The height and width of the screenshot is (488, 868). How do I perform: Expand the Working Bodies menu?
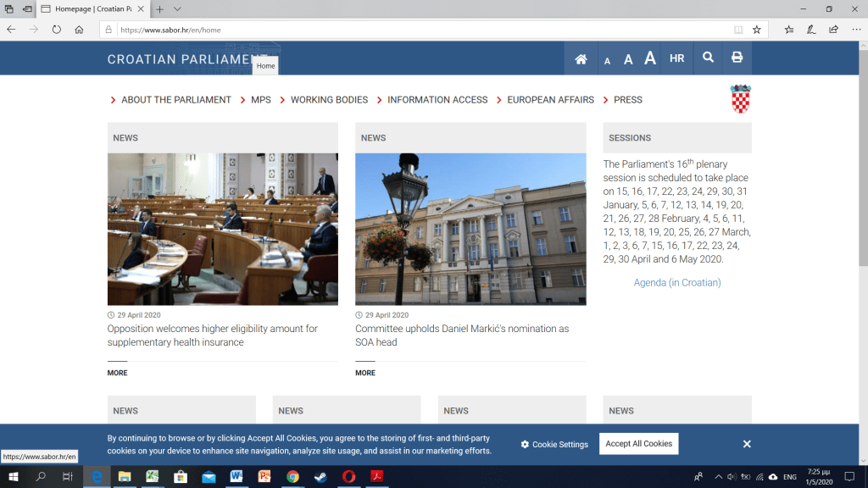(x=329, y=100)
